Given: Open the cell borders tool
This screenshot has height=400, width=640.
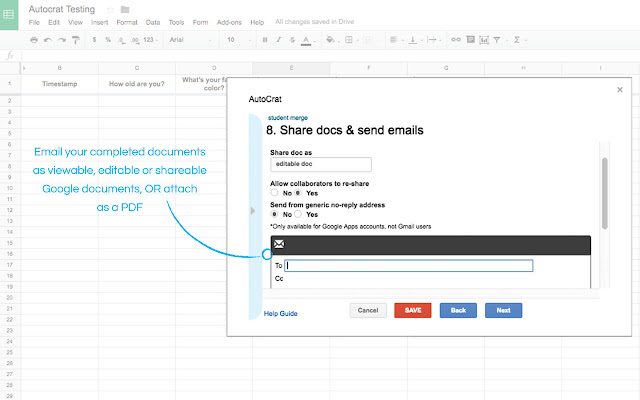Looking at the screenshot, I should [x=349, y=40].
